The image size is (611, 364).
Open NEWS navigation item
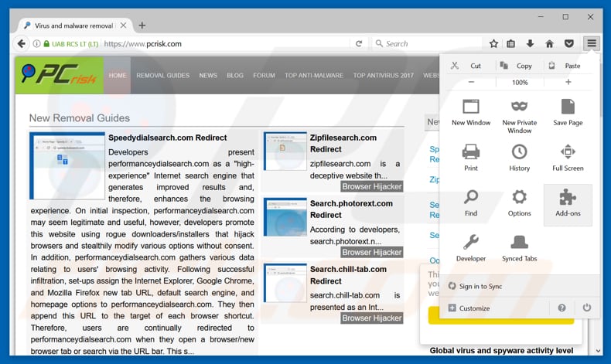tap(208, 75)
